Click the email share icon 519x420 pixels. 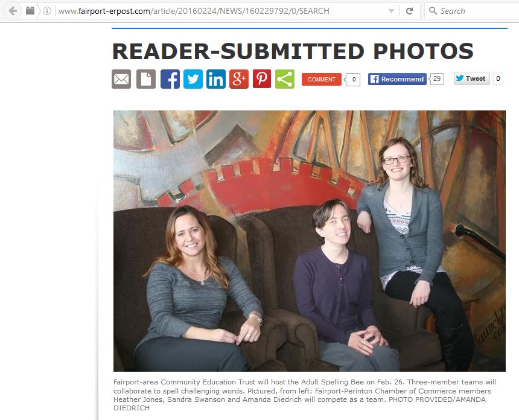pyautogui.click(x=121, y=79)
